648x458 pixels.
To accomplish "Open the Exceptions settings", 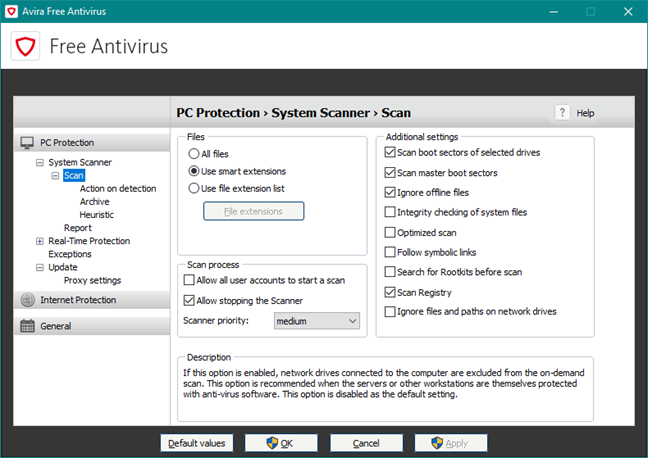I will pos(70,254).
